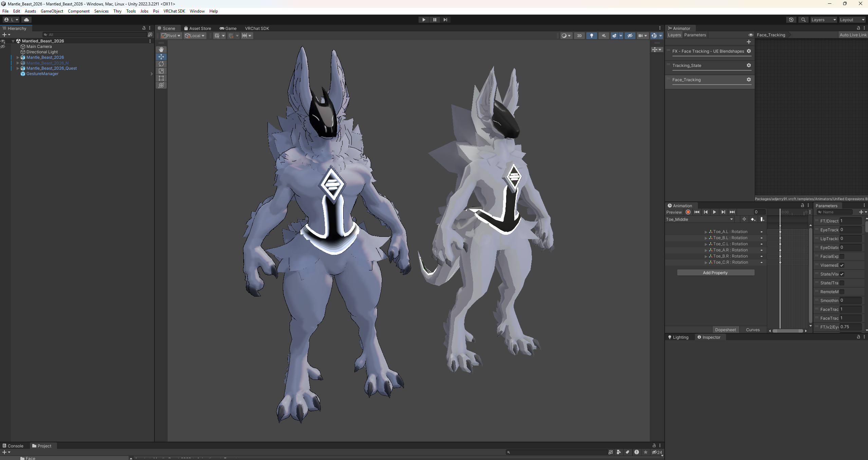Toggle the RemoteM parameter checkbox
Screen dimensions: 868x460
(842, 292)
